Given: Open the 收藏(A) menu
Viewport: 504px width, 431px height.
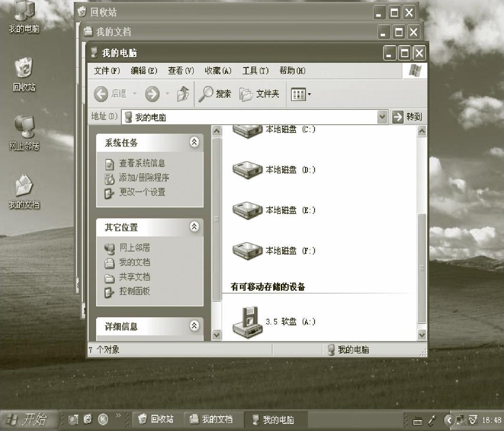Looking at the screenshot, I should pyautogui.click(x=218, y=71).
